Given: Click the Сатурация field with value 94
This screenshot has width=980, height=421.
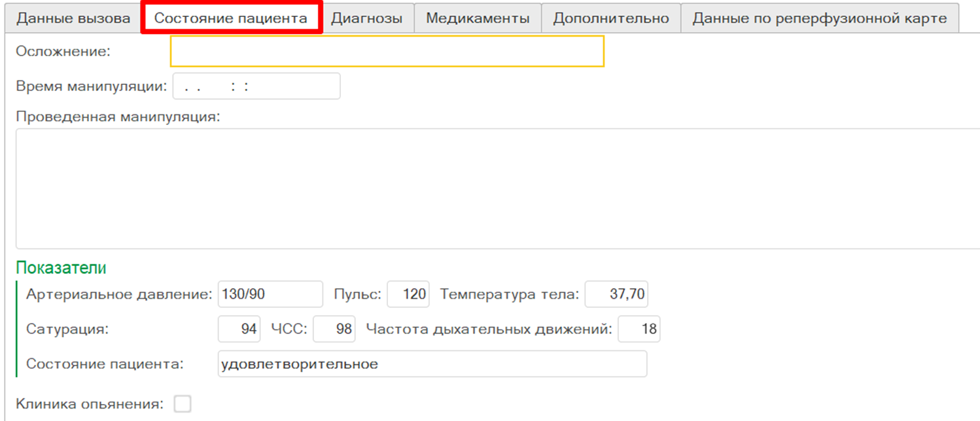Looking at the screenshot, I should [239, 329].
